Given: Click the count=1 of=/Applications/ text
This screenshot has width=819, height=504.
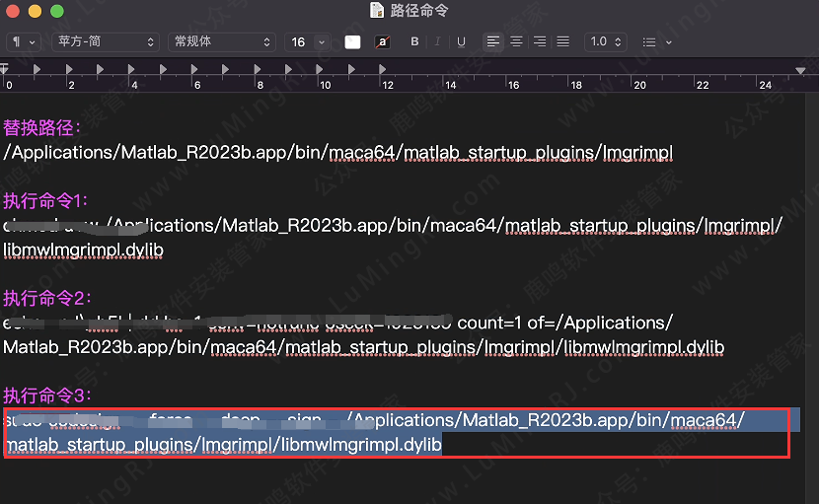Looking at the screenshot, I should point(564,323).
